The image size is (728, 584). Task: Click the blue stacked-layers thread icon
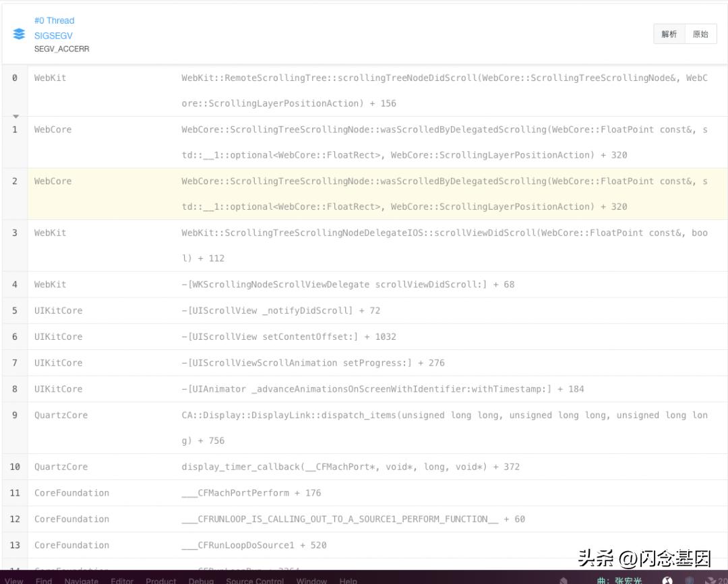click(x=19, y=33)
